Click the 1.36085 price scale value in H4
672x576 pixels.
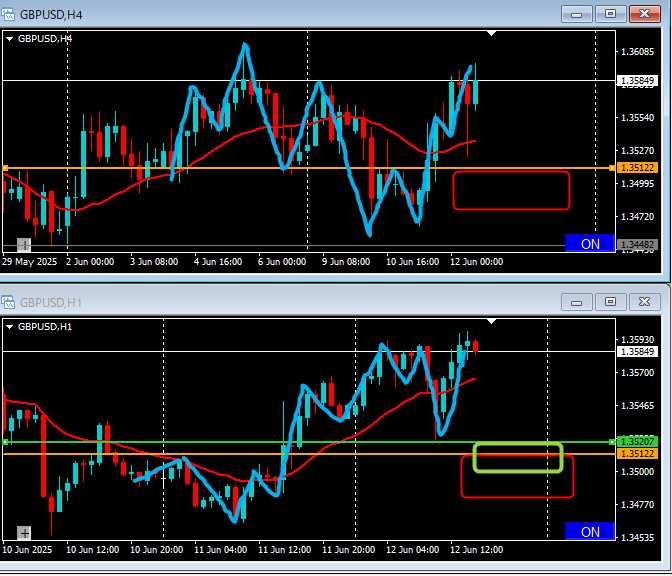tap(638, 52)
